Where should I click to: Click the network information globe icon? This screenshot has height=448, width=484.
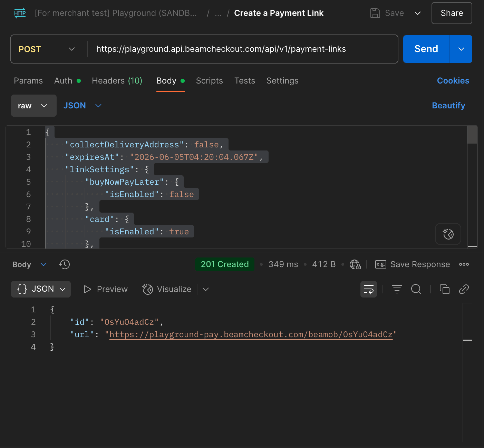pos(355,264)
